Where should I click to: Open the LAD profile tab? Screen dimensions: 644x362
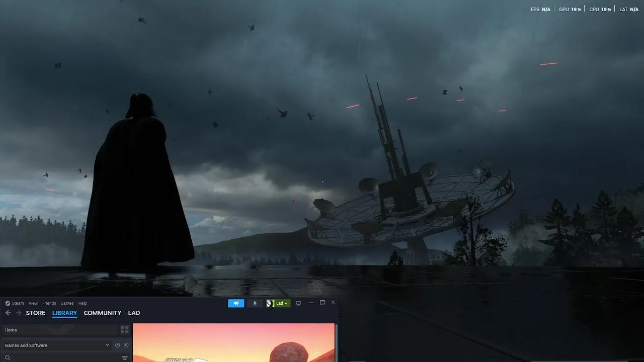point(134,313)
